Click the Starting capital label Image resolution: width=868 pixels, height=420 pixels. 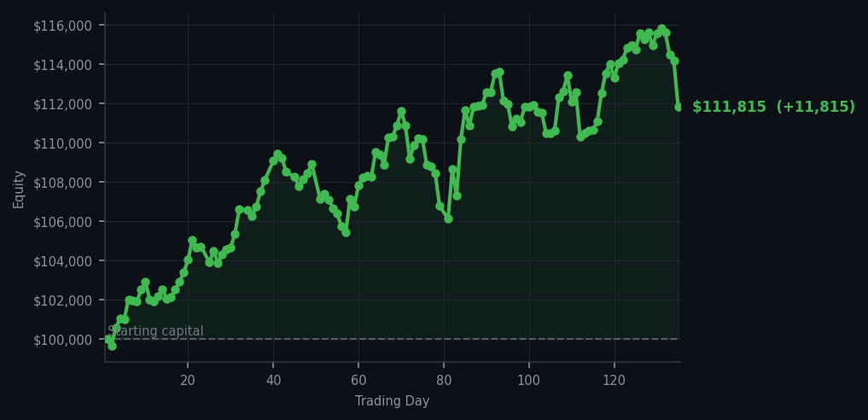(x=155, y=331)
